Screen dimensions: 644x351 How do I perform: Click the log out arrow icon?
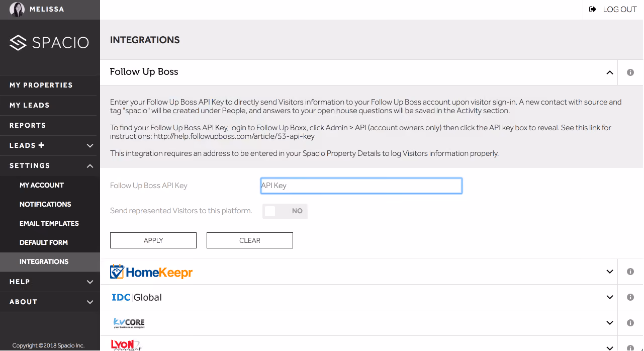(x=593, y=10)
